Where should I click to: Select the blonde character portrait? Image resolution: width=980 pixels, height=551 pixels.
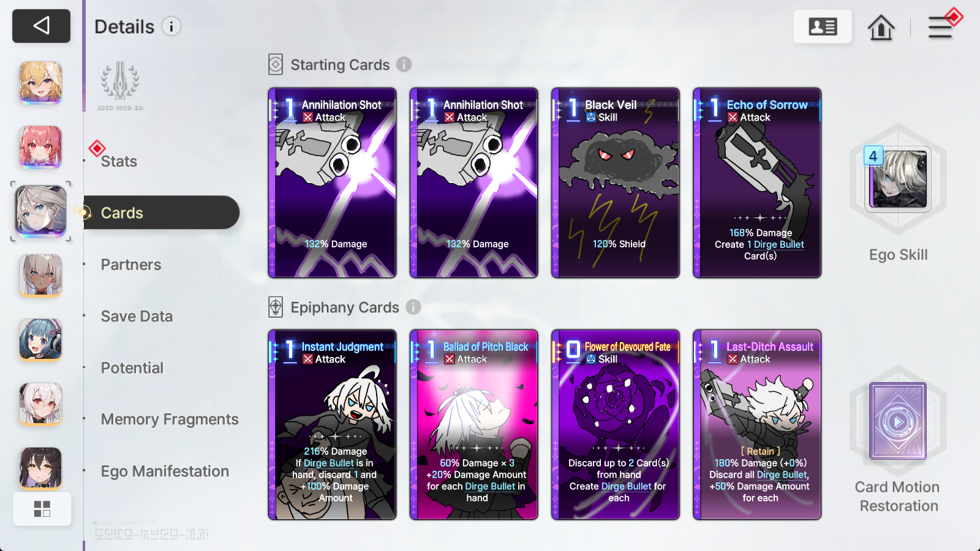tap(40, 82)
